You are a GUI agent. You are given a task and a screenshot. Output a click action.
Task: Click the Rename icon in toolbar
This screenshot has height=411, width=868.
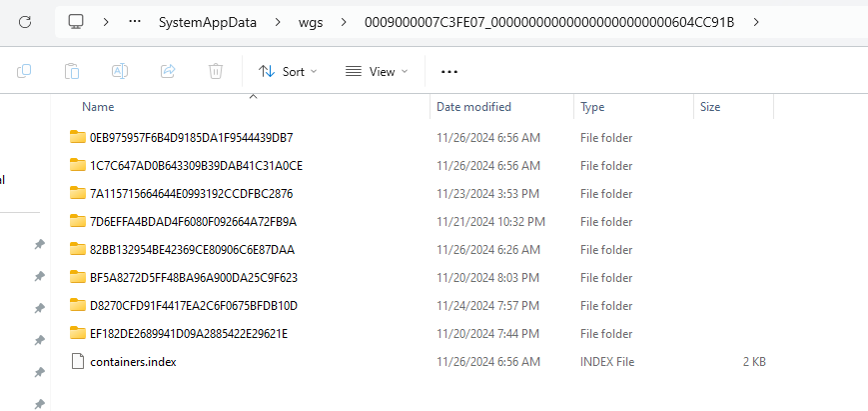[x=119, y=71]
